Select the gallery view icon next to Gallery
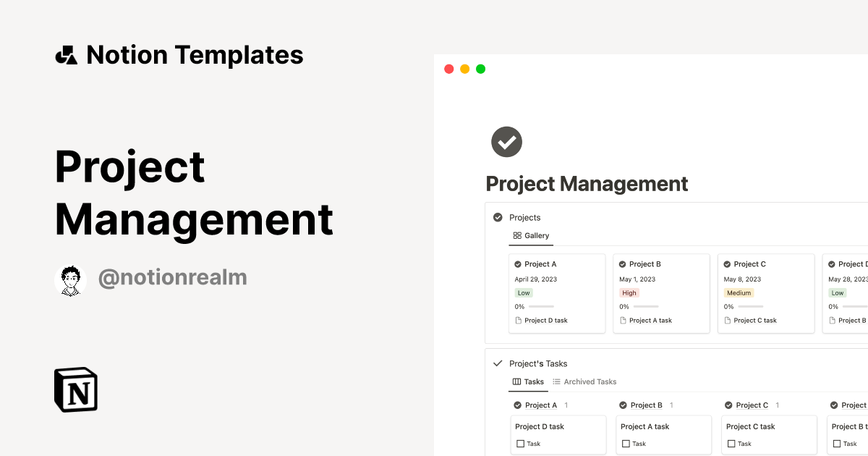This screenshot has width=868, height=456. coord(516,235)
